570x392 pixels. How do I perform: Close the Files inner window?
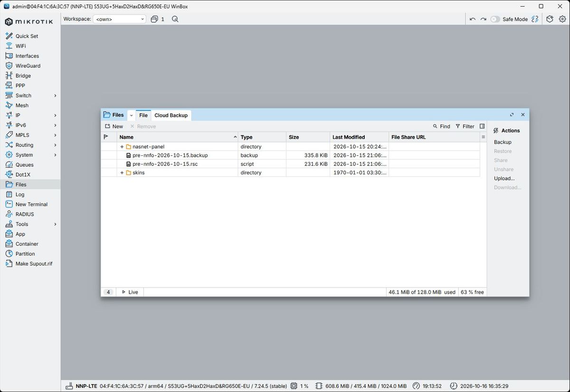point(522,115)
